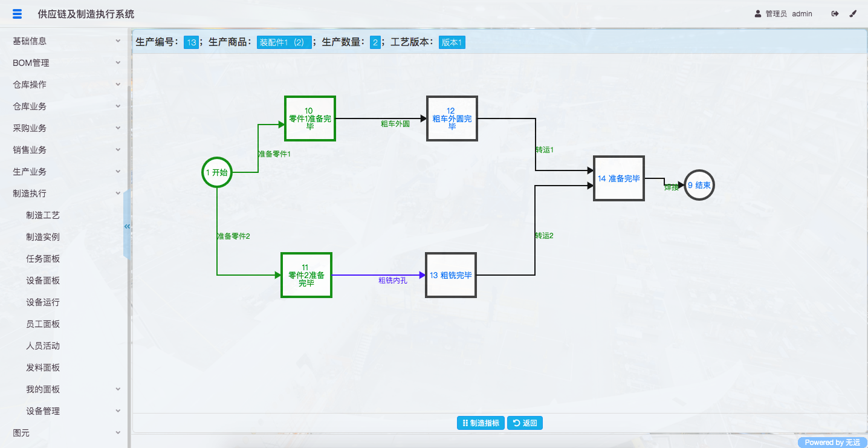
Task: Click the 准备零件2 edge label
Action: click(233, 236)
